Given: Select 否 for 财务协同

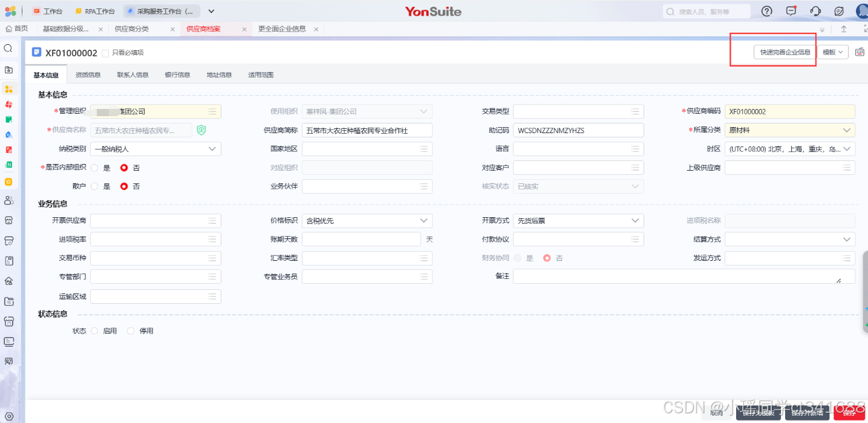Looking at the screenshot, I should (x=547, y=258).
